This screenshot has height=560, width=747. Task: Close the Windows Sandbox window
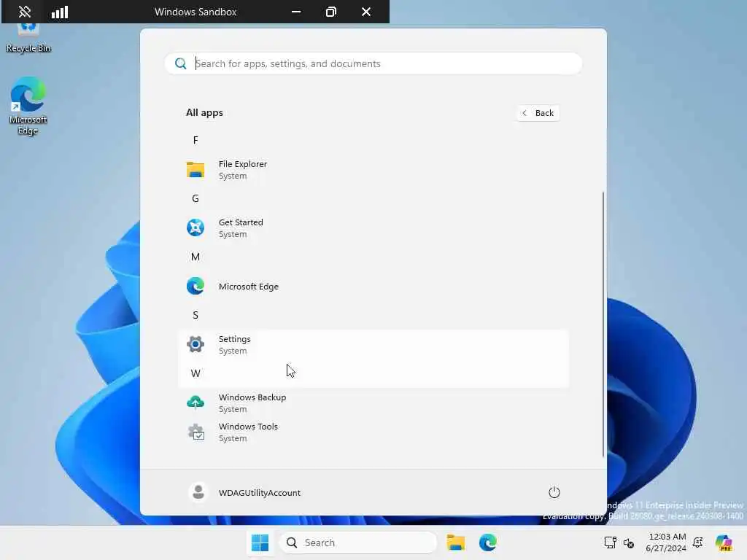click(366, 12)
